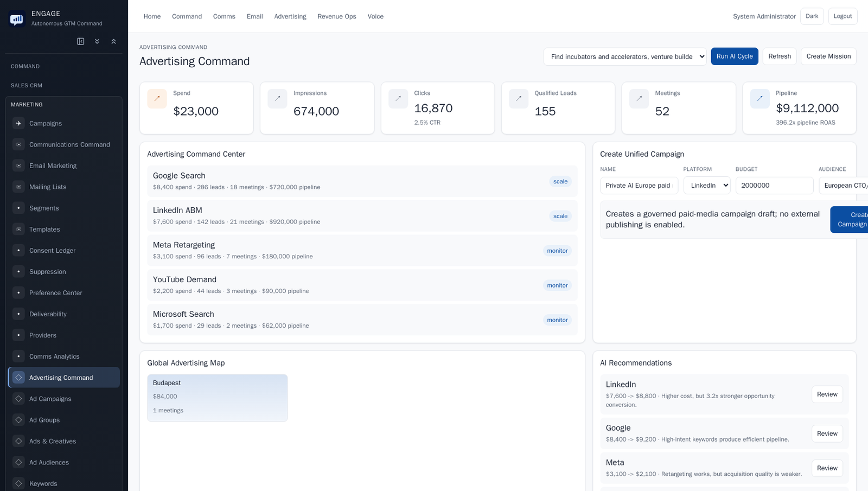Click the Spend card arrow icon
This screenshot has height=491, width=868.
157,99
